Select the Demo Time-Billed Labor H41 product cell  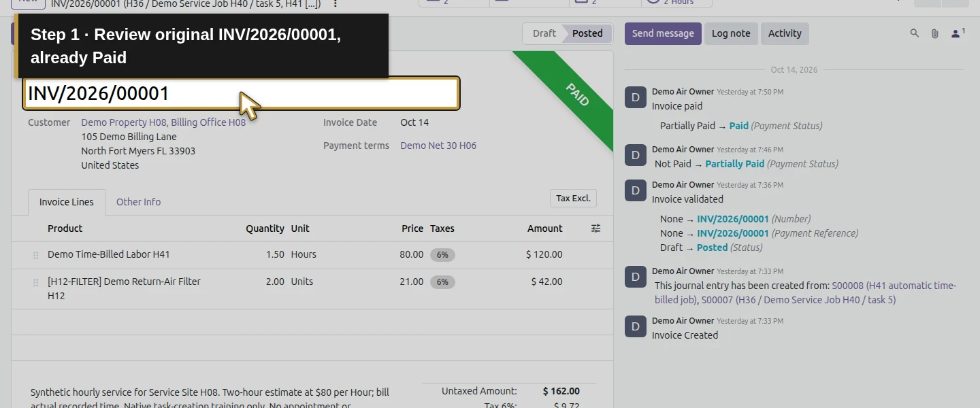[x=109, y=254]
